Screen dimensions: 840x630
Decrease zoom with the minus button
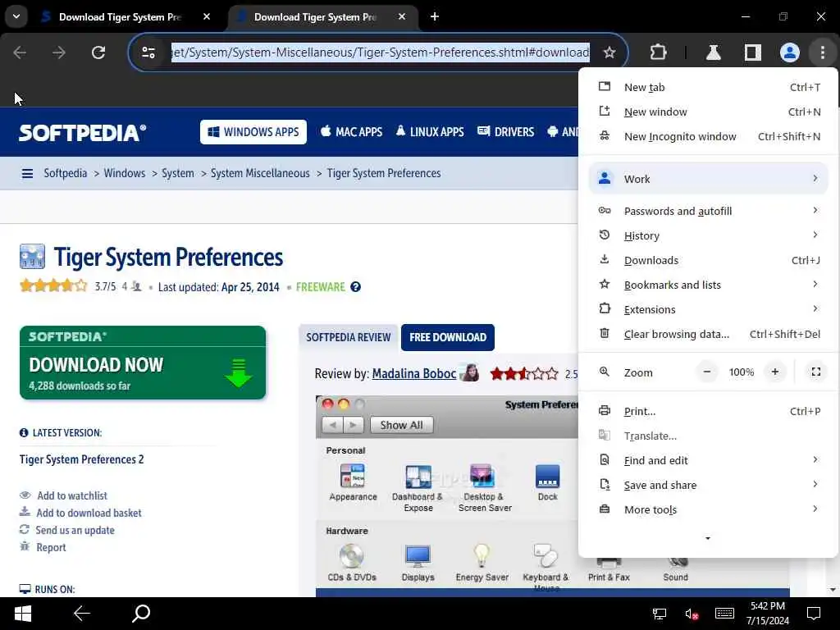tap(707, 372)
